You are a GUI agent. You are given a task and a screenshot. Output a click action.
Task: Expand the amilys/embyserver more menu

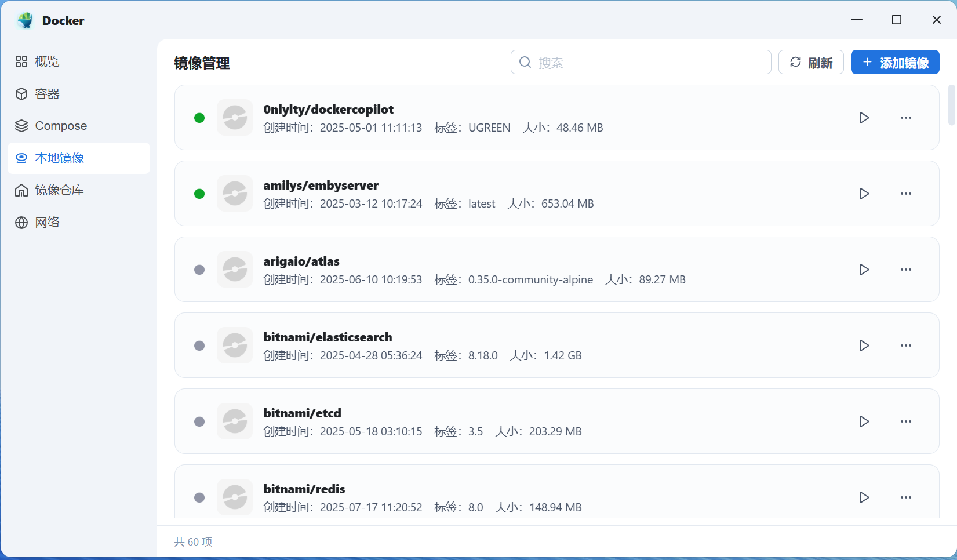(x=905, y=194)
